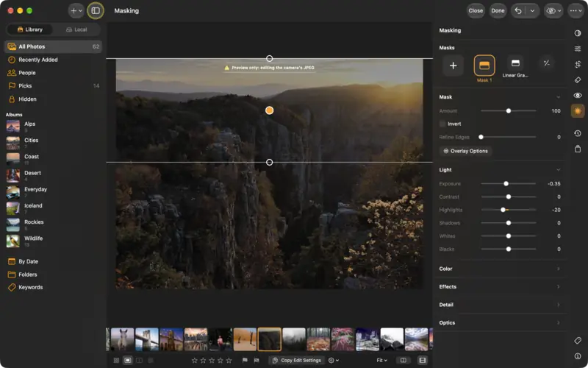Toggle split before/after view icon

(403, 360)
